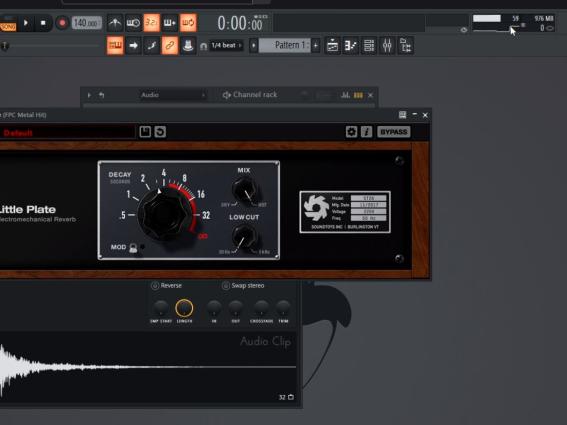
Task: Open Channel rack options arrow menu
Action: click(89, 95)
